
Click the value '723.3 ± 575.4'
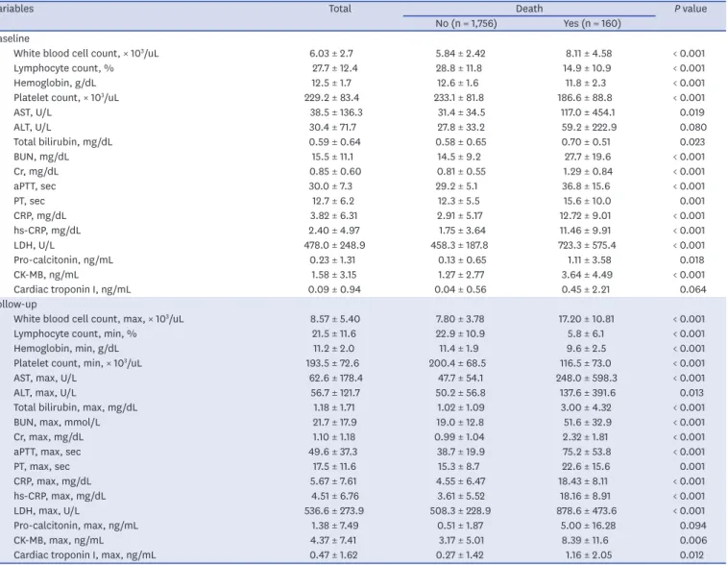588,245
